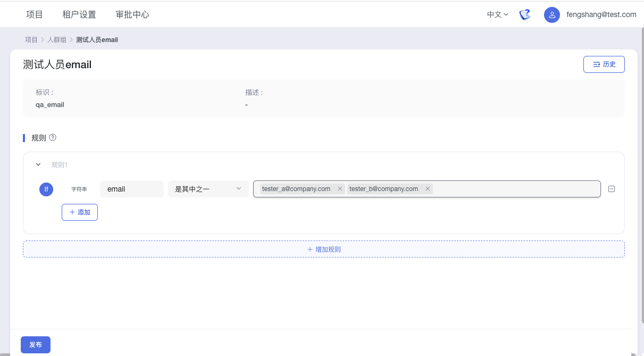Go to 租户设置 in top navigation

[x=79, y=14]
